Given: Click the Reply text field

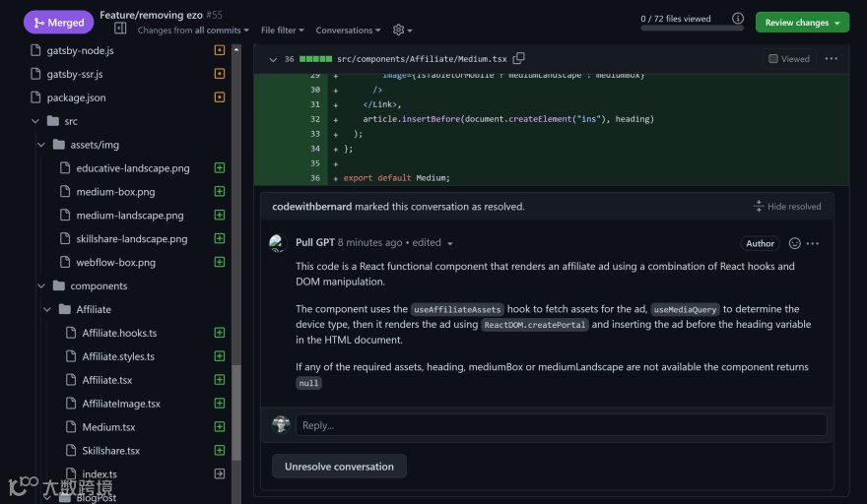Looking at the screenshot, I should click(x=562, y=425).
